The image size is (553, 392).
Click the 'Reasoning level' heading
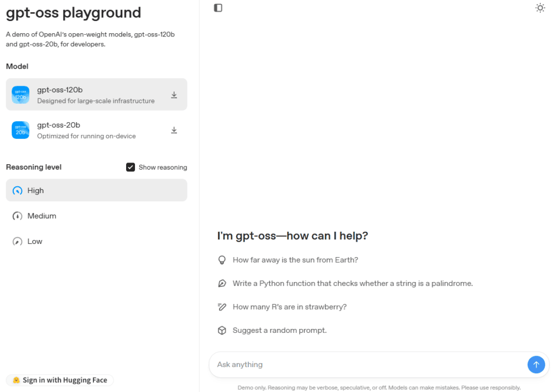pyautogui.click(x=34, y=167)
